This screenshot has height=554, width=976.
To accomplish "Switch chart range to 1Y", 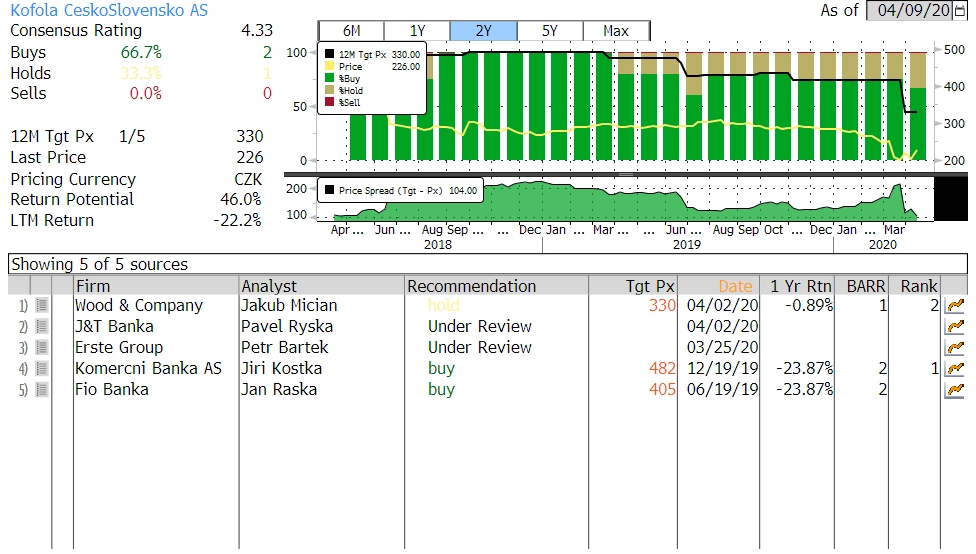I will [417, 31].
